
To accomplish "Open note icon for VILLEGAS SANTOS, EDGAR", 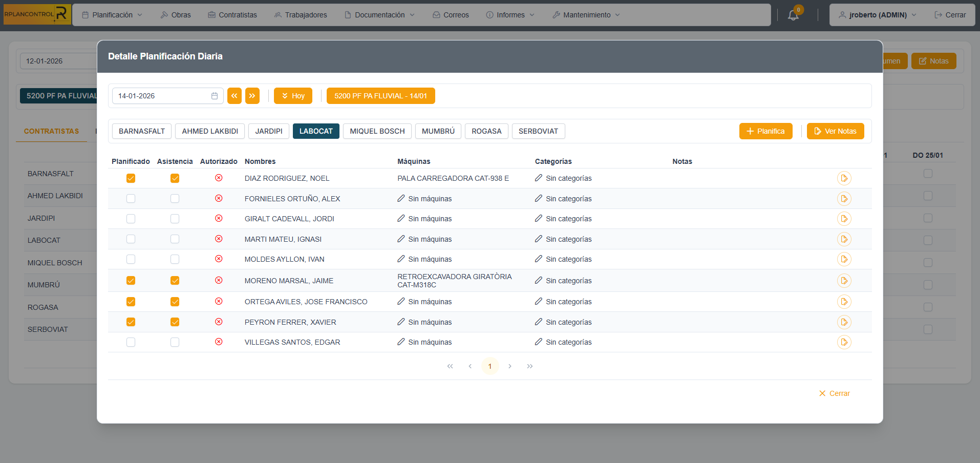I will pos(844,342).
